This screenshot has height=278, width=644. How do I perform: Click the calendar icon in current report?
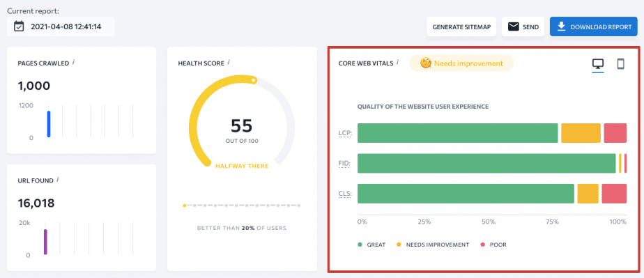point(19,26)
